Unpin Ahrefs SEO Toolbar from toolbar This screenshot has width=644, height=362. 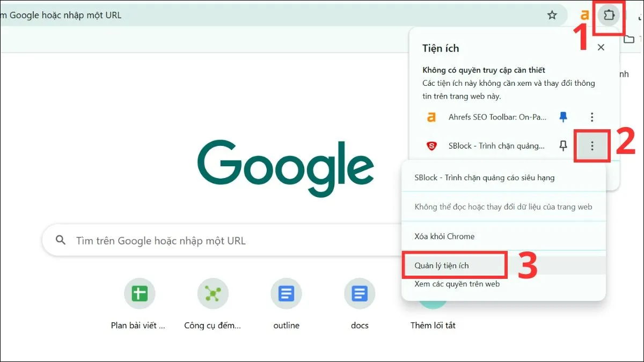(x=563, y=117)
